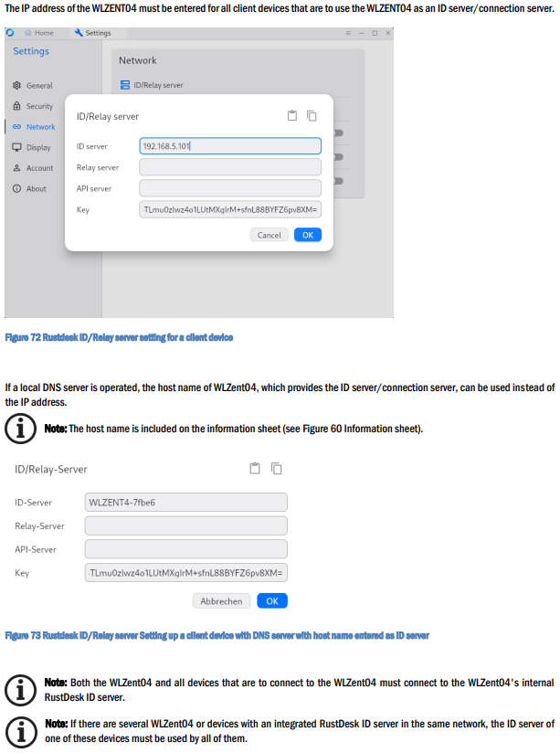Click info icon beside host name note
The image size is (560, 753).
tap(21, 429)
